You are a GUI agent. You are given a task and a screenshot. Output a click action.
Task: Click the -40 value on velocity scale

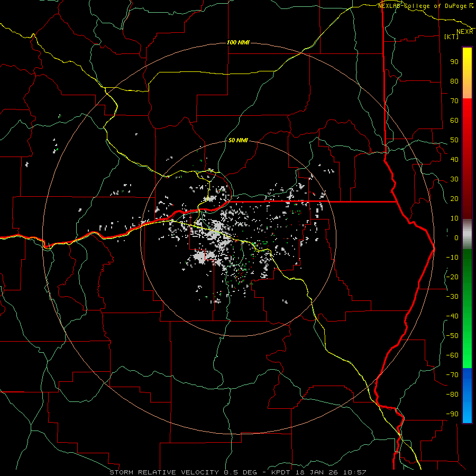click(x=452, y=316)
